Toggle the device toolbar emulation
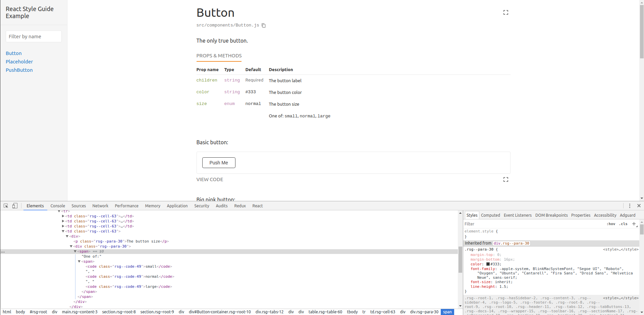Image resolution: width=644 pixels, height=315 pixels. (15, 206)
